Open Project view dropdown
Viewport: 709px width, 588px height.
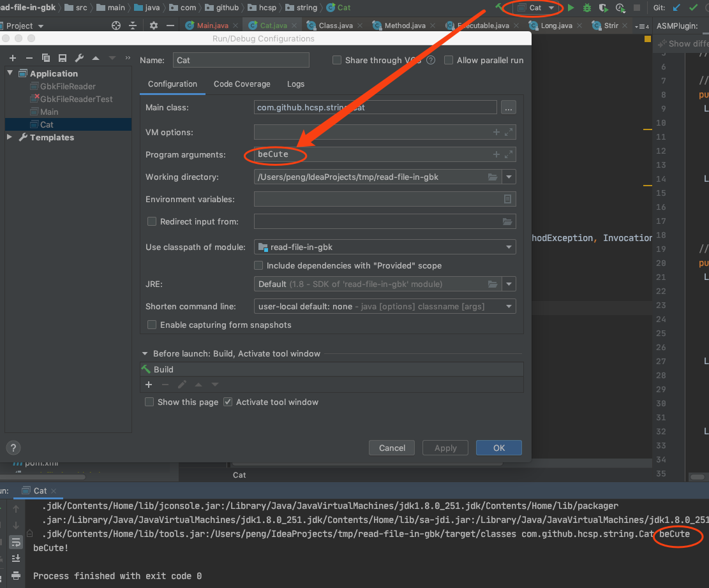coord(25,26)
